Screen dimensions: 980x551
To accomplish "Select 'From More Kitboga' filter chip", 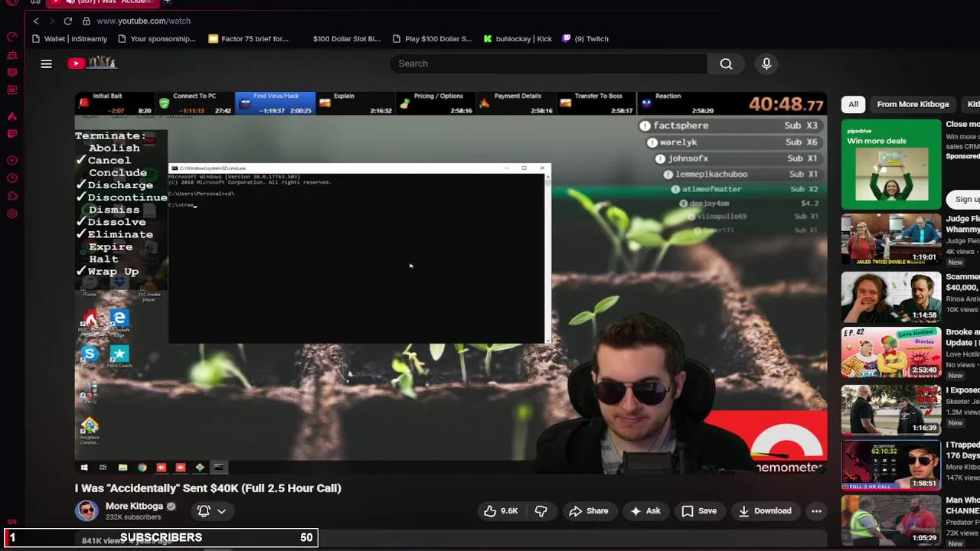I will 913,104.
